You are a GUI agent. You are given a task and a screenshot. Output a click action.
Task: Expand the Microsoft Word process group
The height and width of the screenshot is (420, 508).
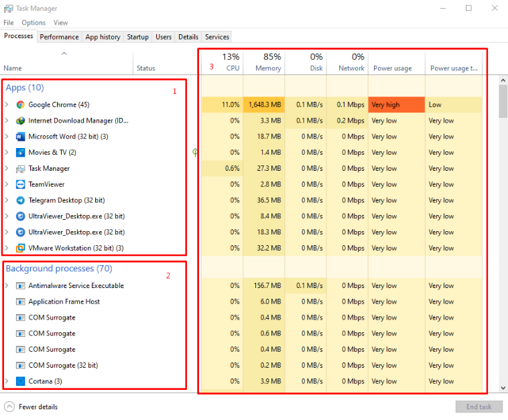7,137
